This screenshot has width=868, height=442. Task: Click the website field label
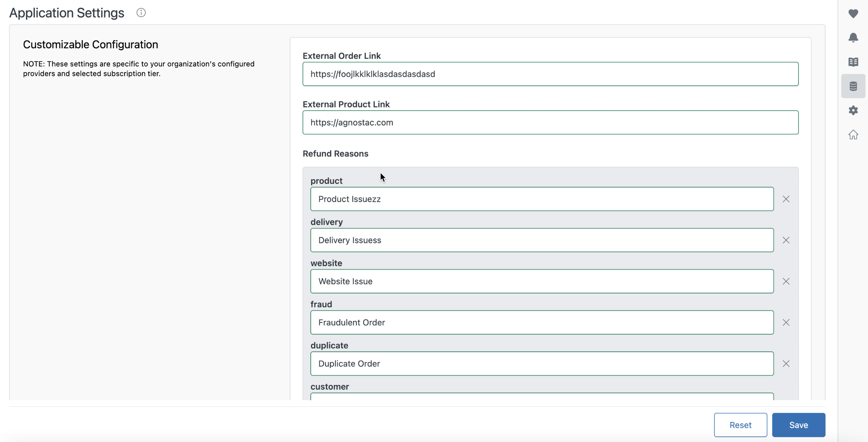tap(326, 263)
